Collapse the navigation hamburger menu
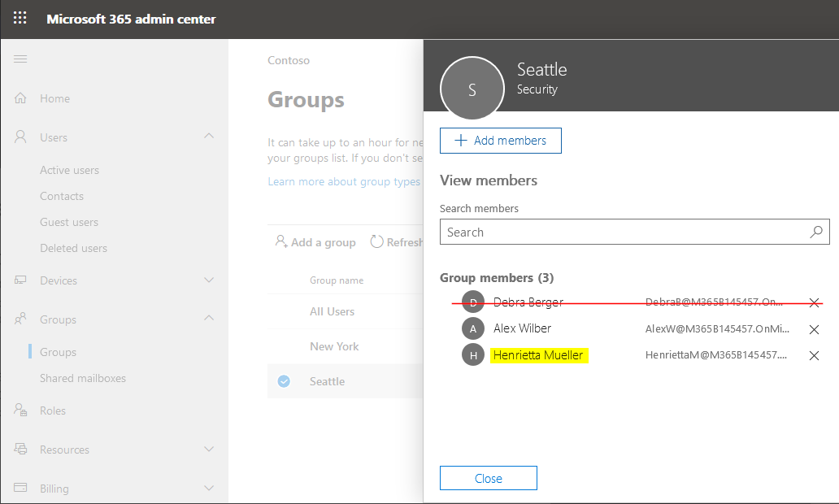839x504 pixels. click(20, 59)
